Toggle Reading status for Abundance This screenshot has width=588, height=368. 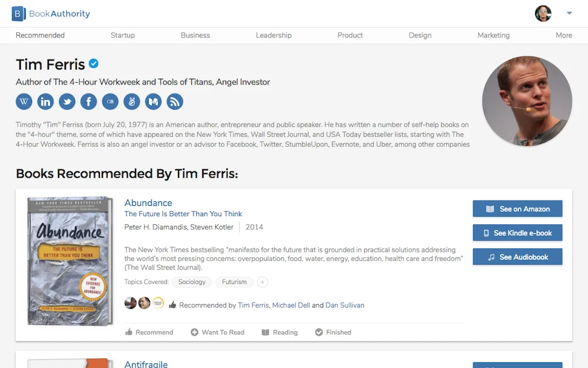[280, 332]
